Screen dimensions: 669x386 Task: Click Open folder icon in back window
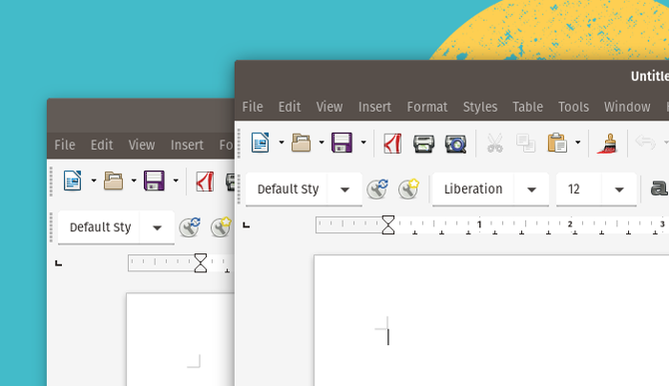tap(113, 180)
